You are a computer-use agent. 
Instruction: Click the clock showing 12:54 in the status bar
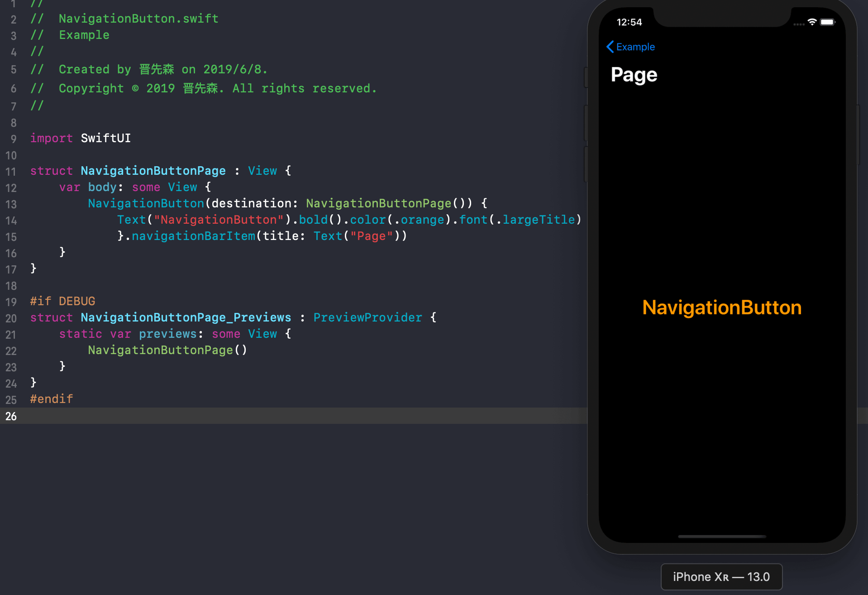click(x=629, y=22)
